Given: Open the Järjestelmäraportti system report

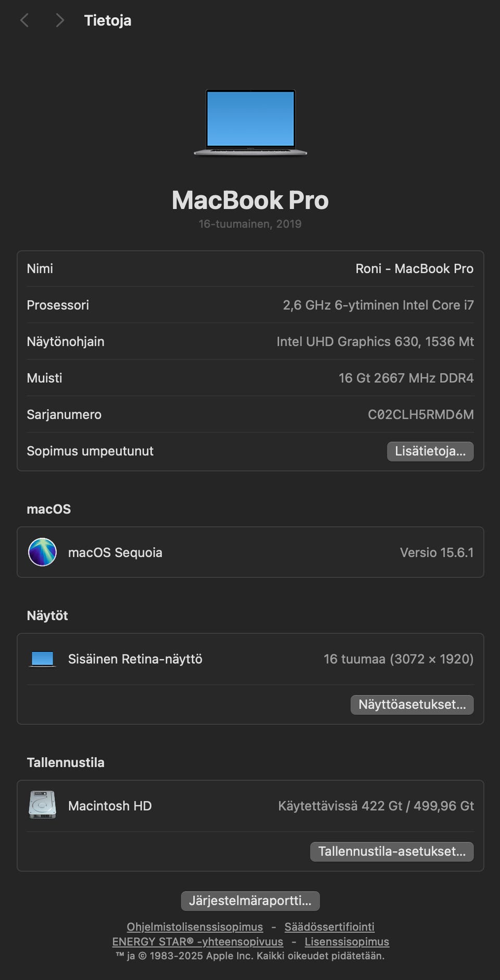Looking at the screenshot, I should 250,901.
